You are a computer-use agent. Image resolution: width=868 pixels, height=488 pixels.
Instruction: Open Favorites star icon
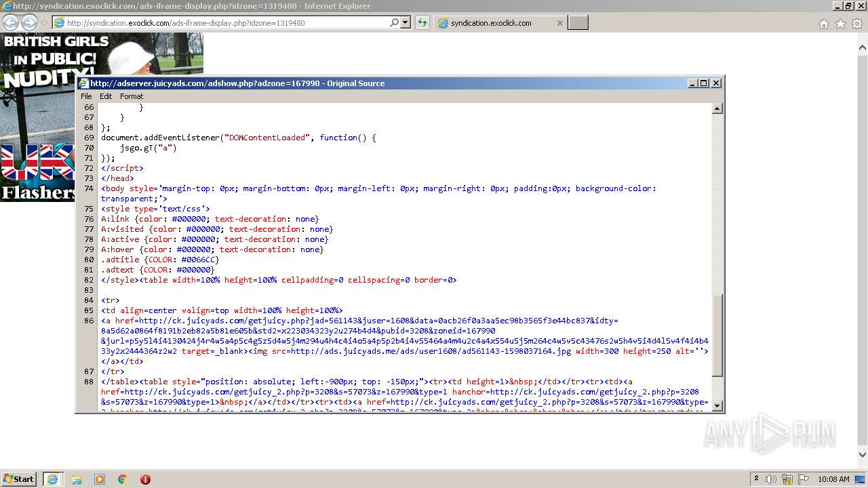[x=840, y=24]
